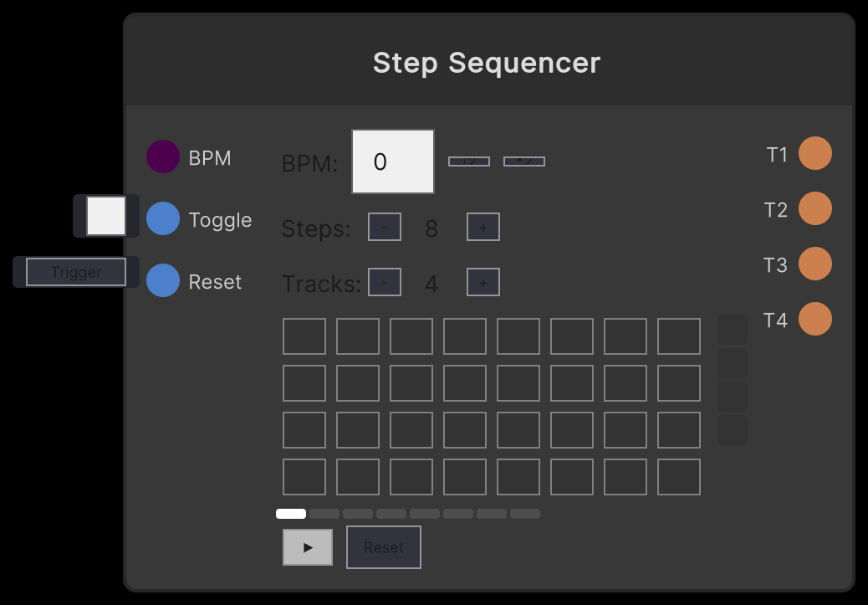Viewport: 868px width, 605px height.
Task: Enable a step in the bottom track row
Action: point(304,477)
